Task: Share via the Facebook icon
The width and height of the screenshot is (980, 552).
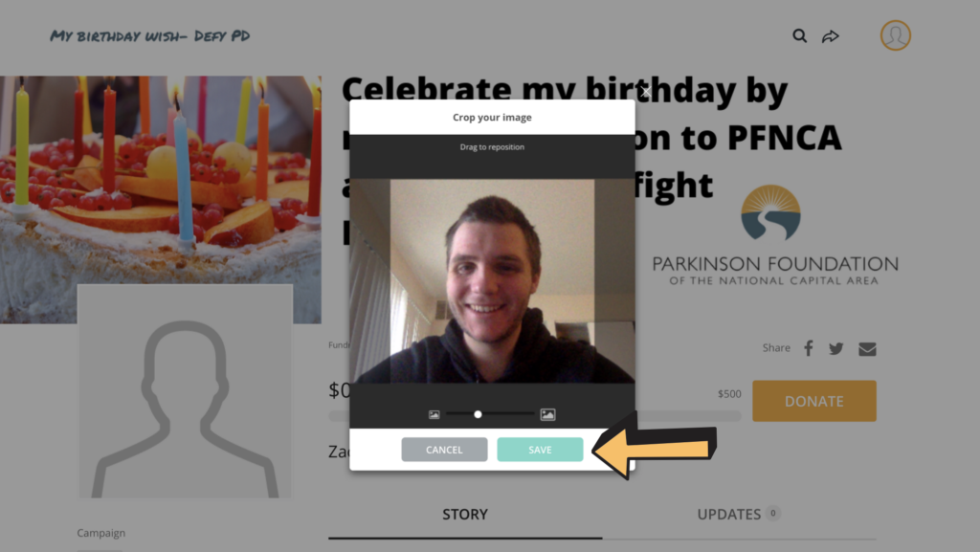Action: coord(808,348)
